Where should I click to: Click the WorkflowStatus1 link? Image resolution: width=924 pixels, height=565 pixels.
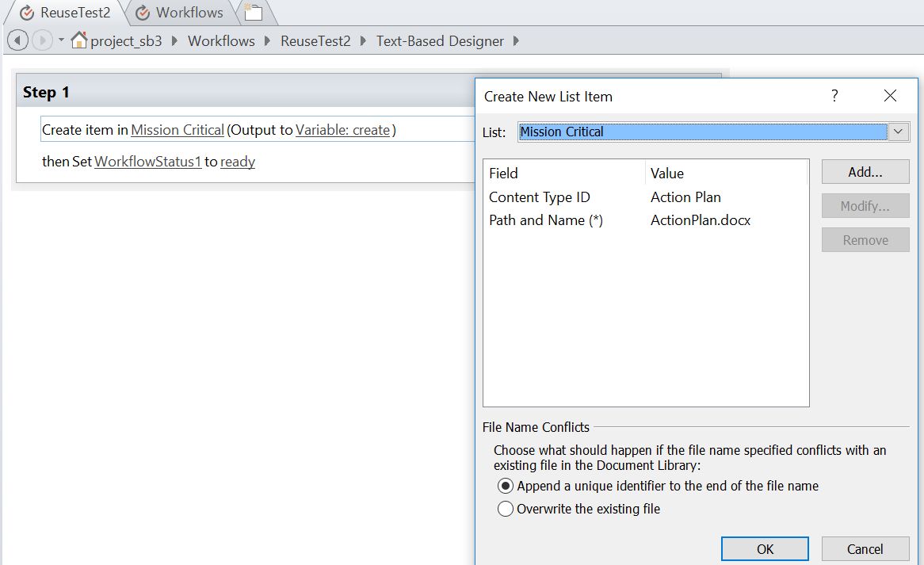coord(148,162)
